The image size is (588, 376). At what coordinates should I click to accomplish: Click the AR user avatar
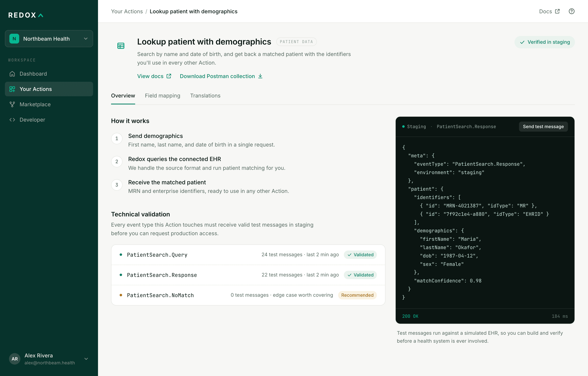[x=15, y=359]
